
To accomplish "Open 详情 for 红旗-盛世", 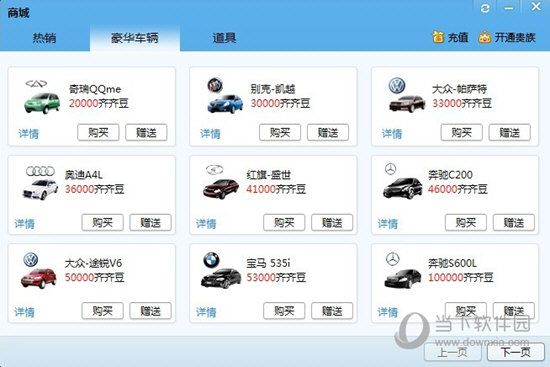I will click(206, 223).
